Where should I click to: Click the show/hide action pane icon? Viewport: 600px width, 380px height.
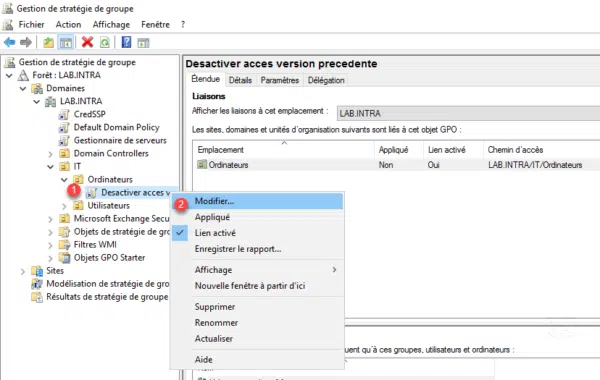tap(143, 42)
